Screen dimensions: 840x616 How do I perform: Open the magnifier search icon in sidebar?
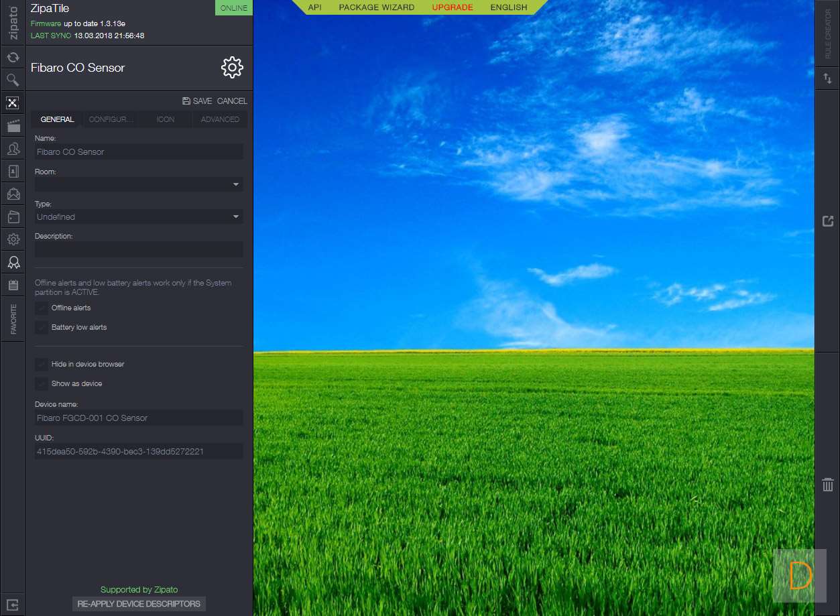coord(13,80)
